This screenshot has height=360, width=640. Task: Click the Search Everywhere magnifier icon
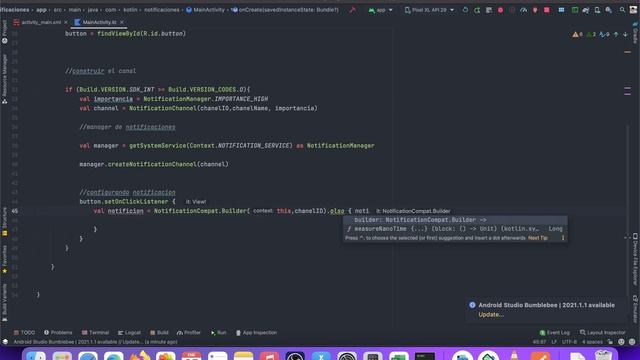pos(622,10)
